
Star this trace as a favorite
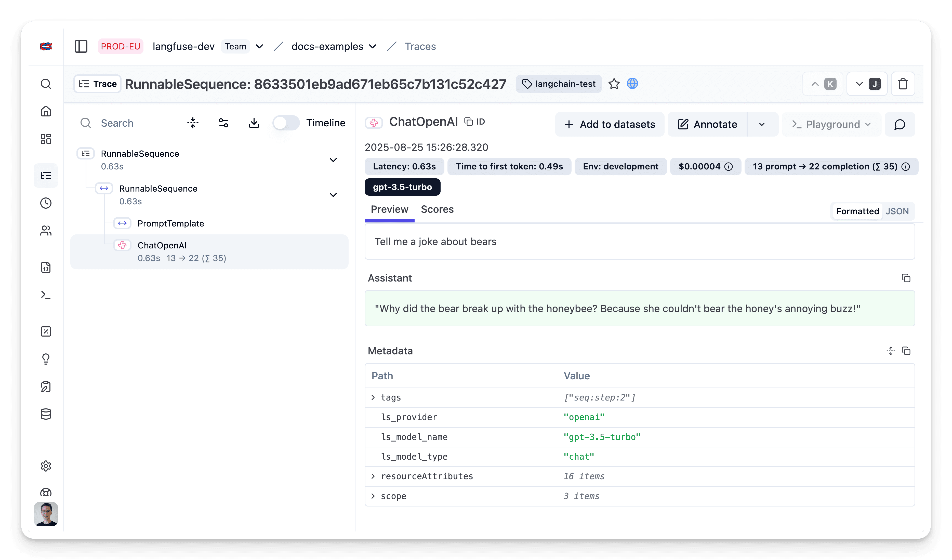coord(614,84)
